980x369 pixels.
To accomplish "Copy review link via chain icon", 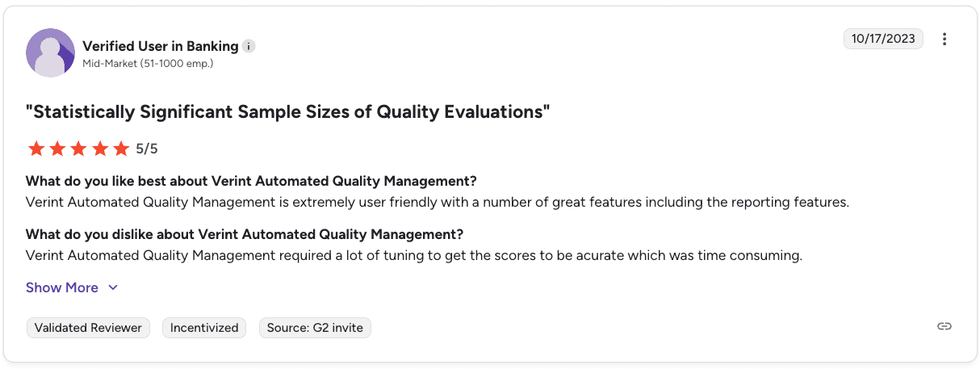I will (x=944, y=326).
